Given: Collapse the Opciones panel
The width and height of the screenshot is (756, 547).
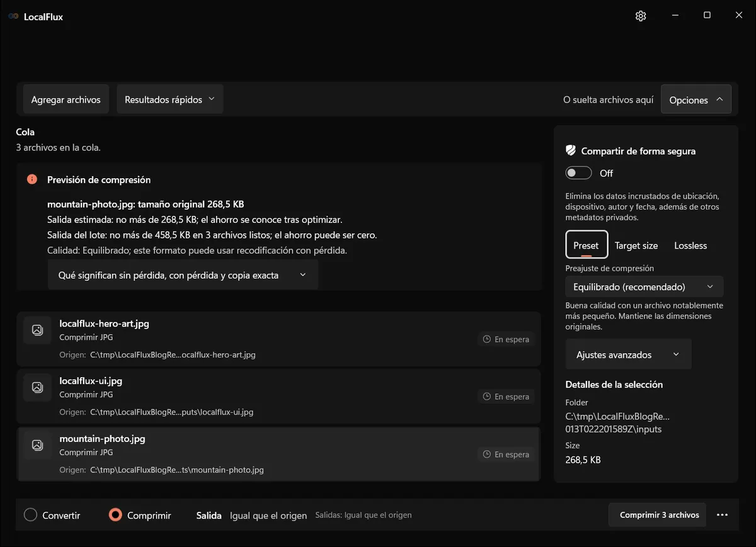Looking at the screenshot, I should (696, 99).
